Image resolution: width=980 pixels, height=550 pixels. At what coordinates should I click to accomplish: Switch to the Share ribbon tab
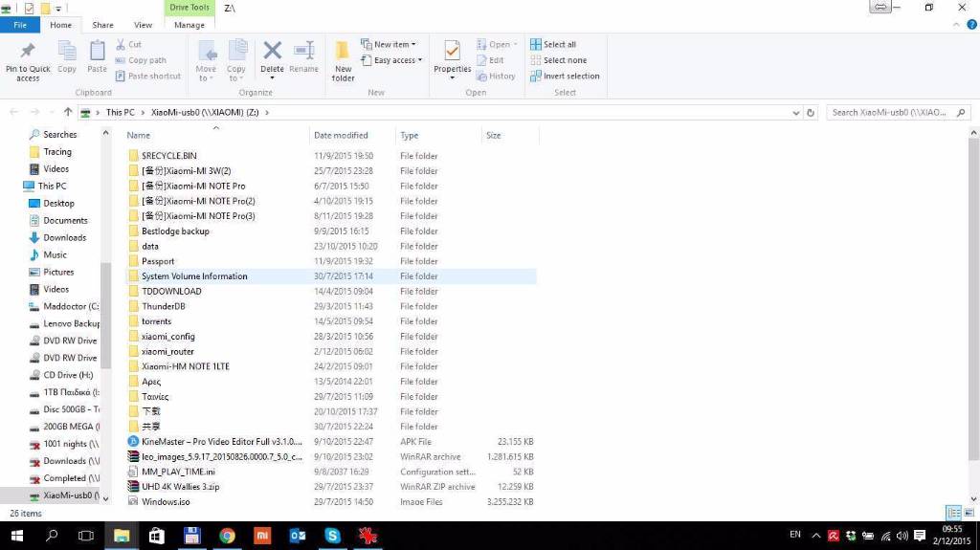pos(102,25)
